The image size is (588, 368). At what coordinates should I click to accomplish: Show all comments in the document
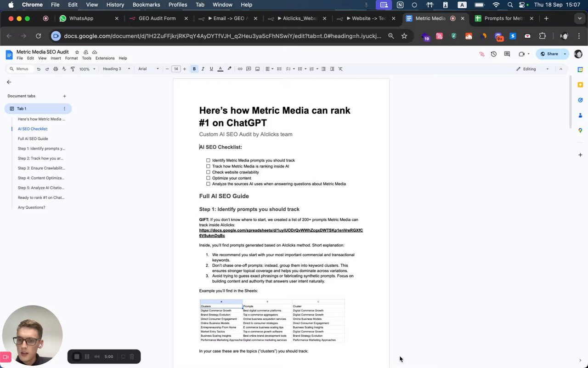[507, 54]
